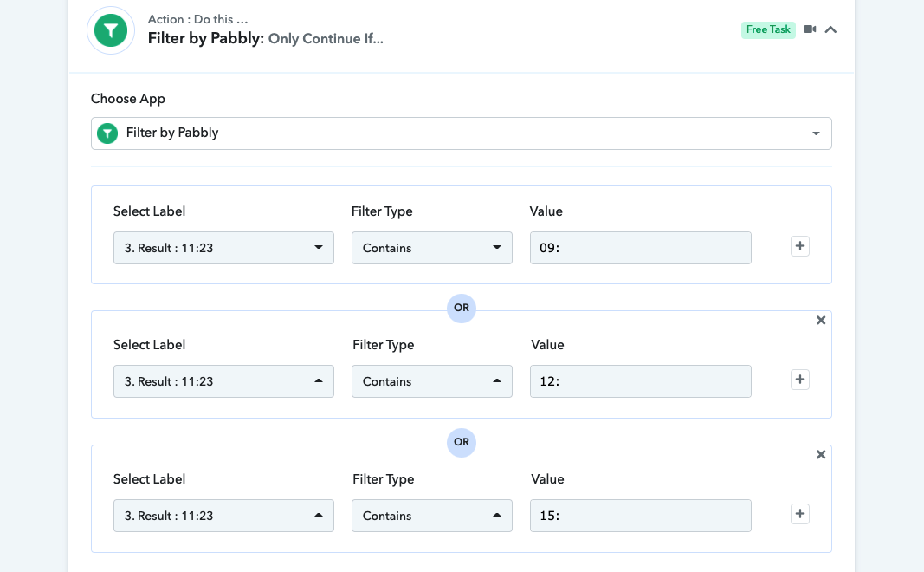924x572 pixels.
Task: Collapse the Filter by Pabbly action step
Action: (x=830, y=29)
